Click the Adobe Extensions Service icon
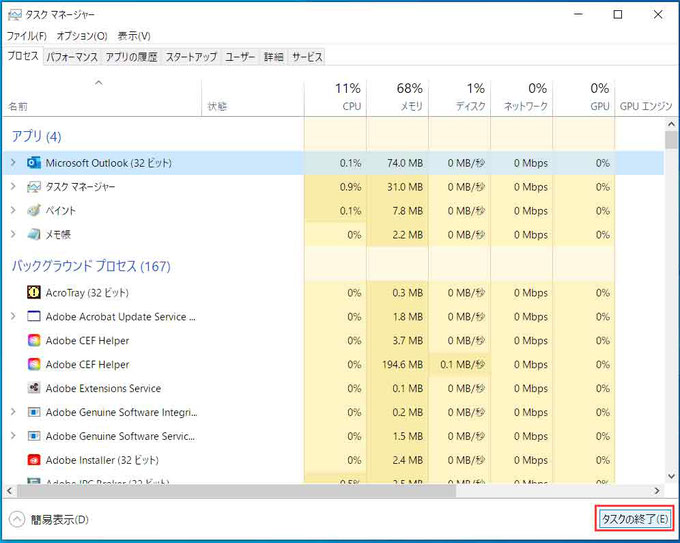Image resolution: width=680 pixels, height=543 pixels. pyautogui.click(x=34, y=388)
